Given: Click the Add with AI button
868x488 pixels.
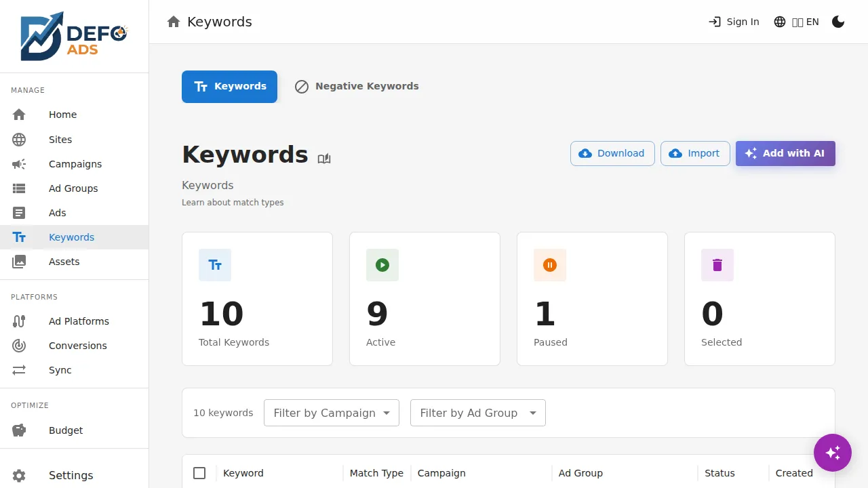Looking at the screenshot, I should click(785, 153).
